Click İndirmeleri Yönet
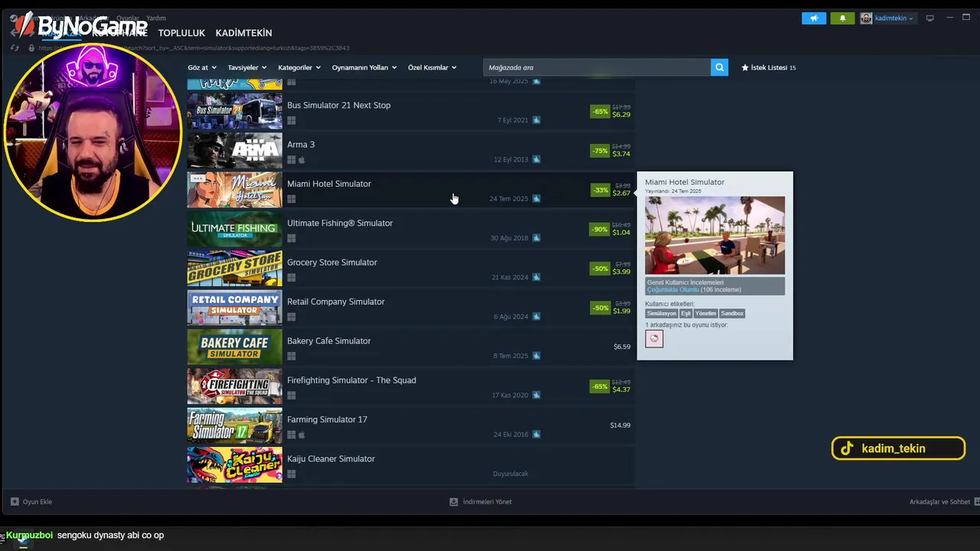The height and width of the screenshot is (551, 980). click(x=481, y=501)
